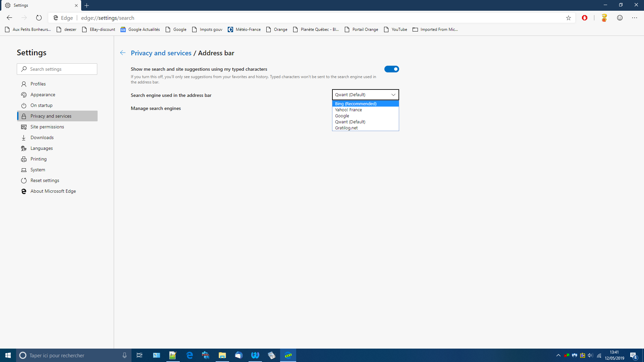Open the Windows Start menu

8,355
